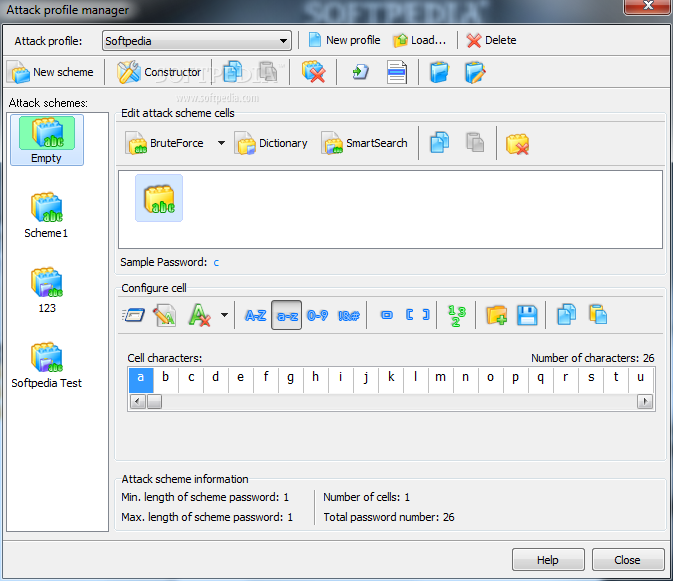The height and width of the screenshot is (581, 673).
Task: Click the clipboard paste icon in Configure cell
Action: pyautogui.click(x=598, y=315)
